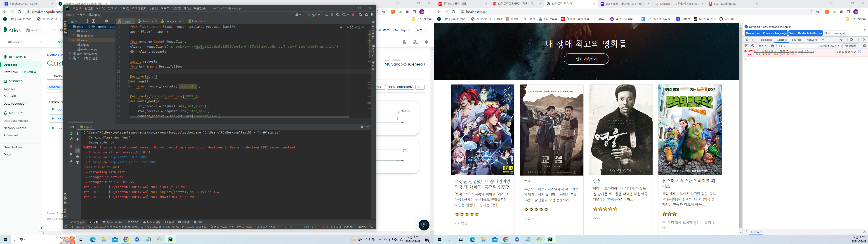Bookmark localhost:5000 with the star icon
Viewport: 868px width, 244px height.
[x=818, y=12]
